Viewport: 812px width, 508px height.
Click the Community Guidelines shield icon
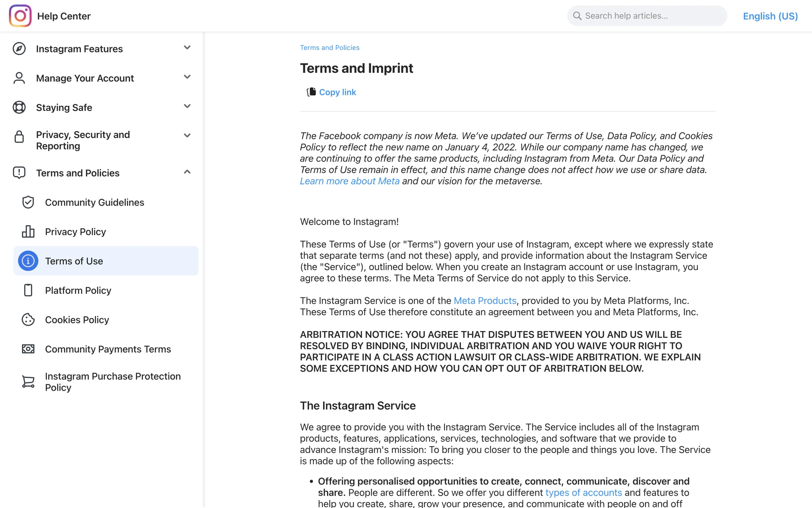tap(28, 202)
